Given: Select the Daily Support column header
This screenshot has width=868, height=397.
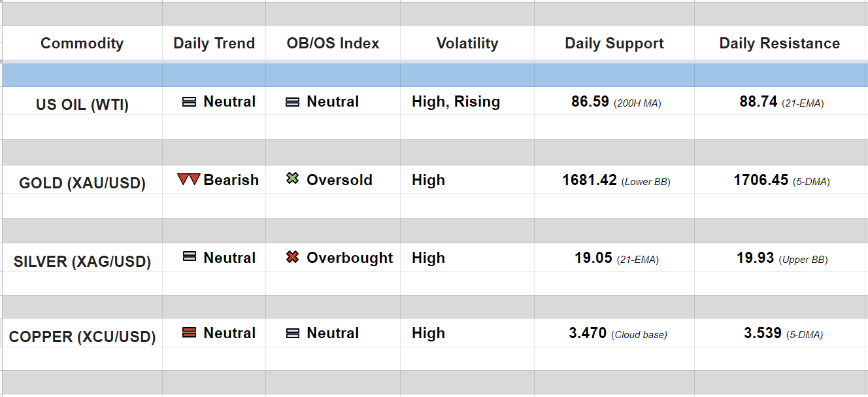Looking at the screenshot, I should (614, 43).
